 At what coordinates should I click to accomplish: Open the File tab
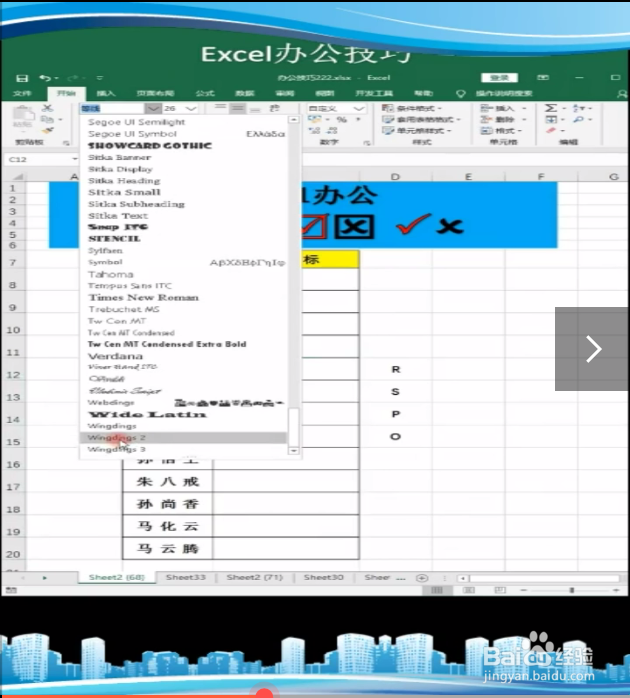click(22, 93)
